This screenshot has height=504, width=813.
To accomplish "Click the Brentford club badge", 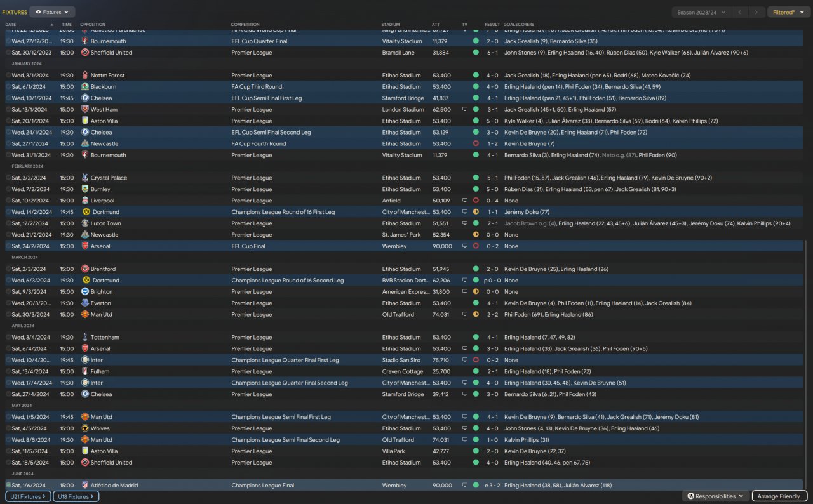I will coord(85,269).
